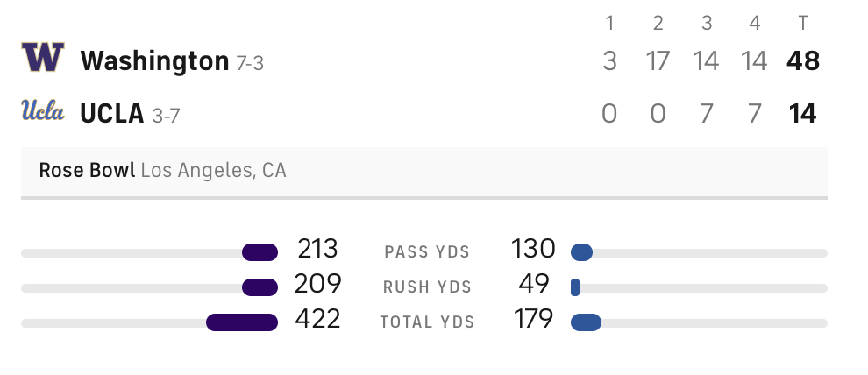This screenshot has height=375, width=868.
Task: Click the T total column header
Action: [803, 23]
